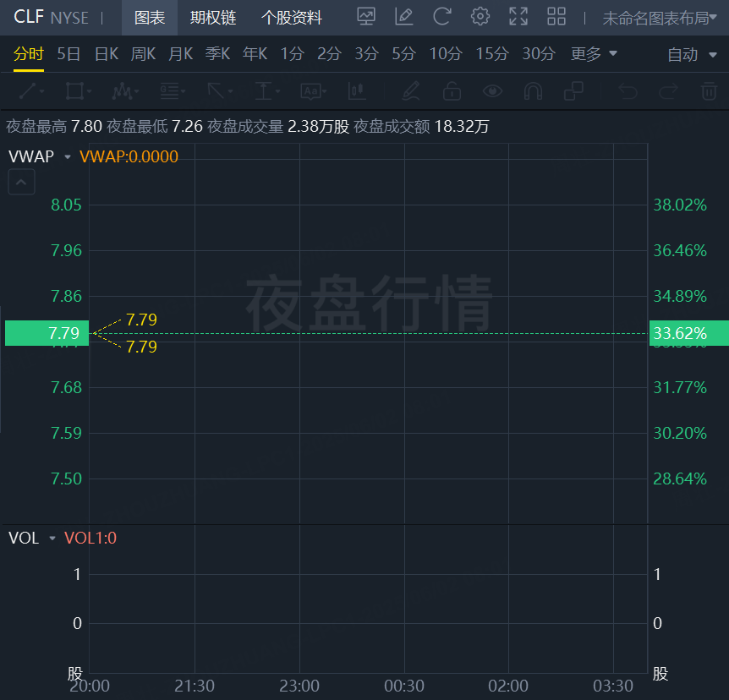The width and height of the screenshot is (729, 700).
Task: Select the 5日 timeframe
Action: (69, 54)
